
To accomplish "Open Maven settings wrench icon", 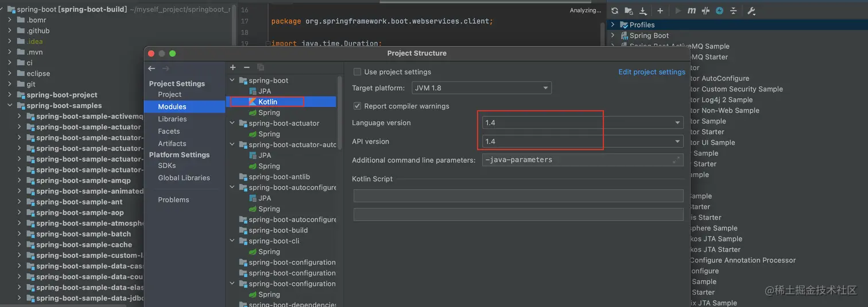I will click(x=751, y=11).
